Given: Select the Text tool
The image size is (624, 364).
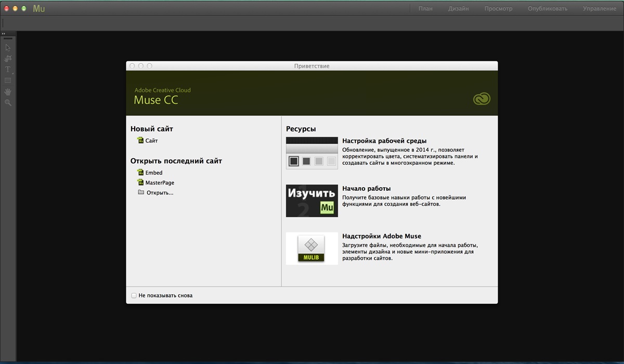Looking at the screenshot, I should (x=8, y=69).
